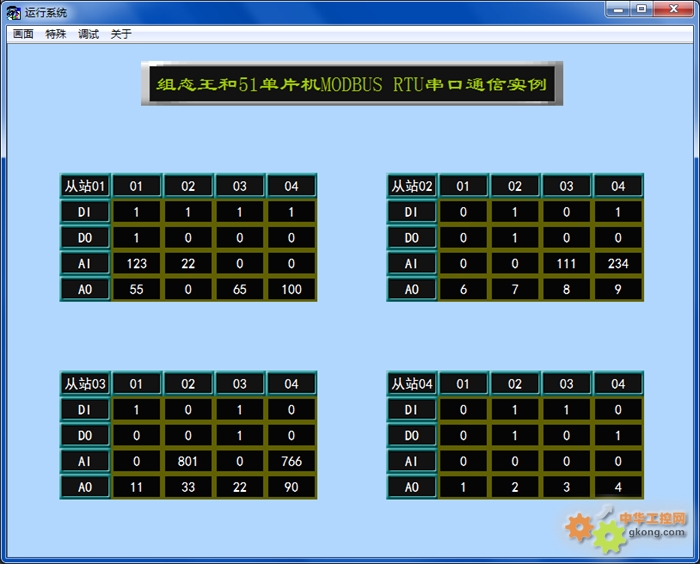Select 从站03 AI channel 04 value 766
The height and width of the screenshot is (564, 700).
292,461
